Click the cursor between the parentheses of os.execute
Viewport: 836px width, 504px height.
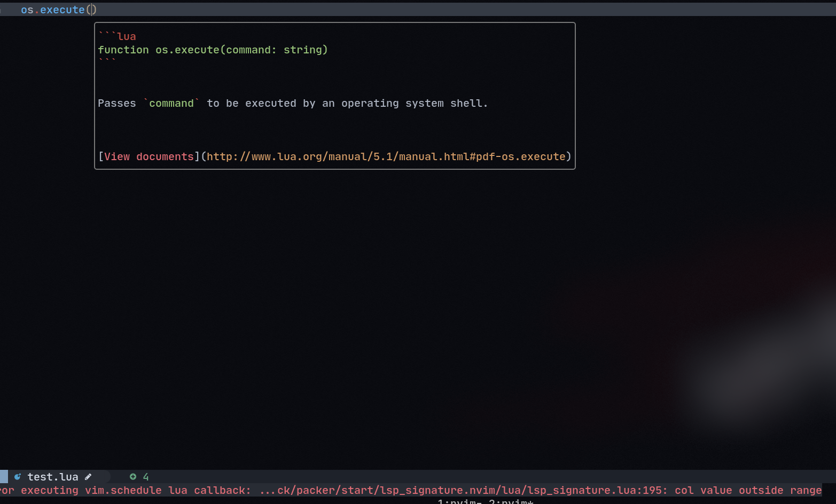(x=92, y=10)
